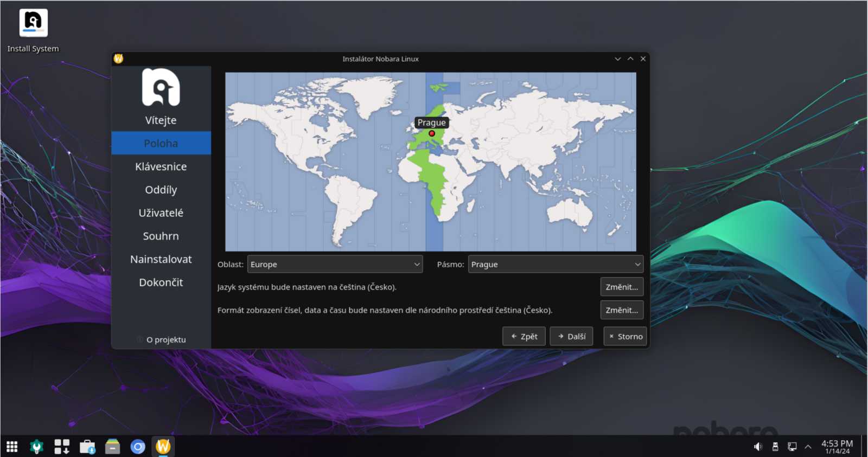Screen dimensions: 868x457
Task: Minimize the installer window
Action: 617,59
